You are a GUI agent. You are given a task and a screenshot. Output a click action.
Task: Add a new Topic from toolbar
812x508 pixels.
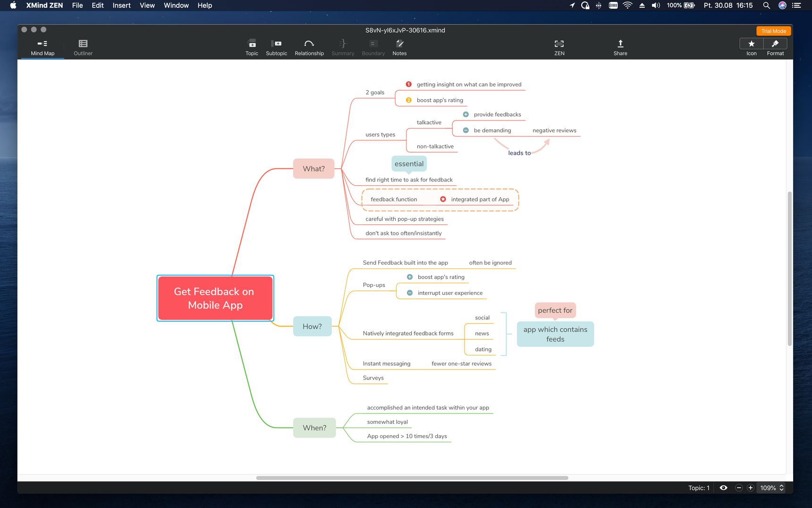point(252,47)
